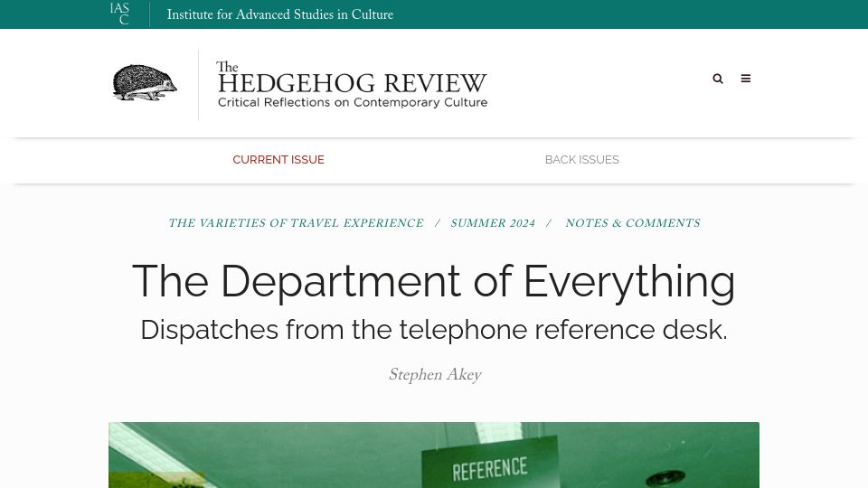Open Institute for Advanced Studies in Culture link

pos(280,14)
